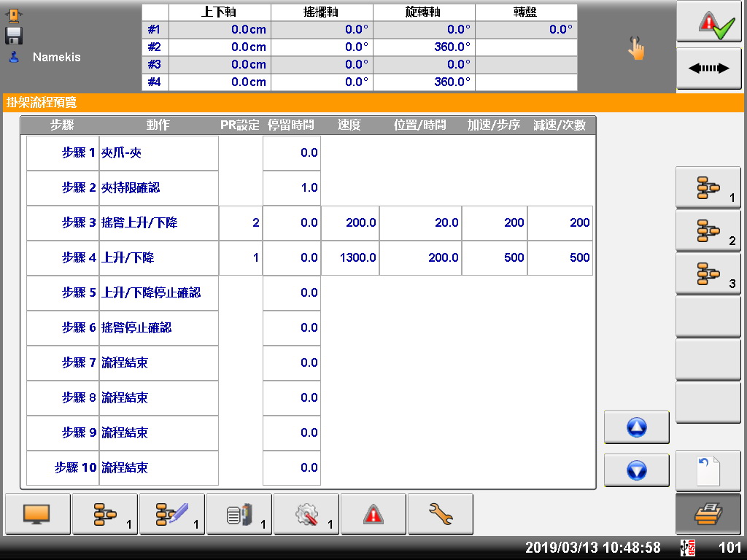Open the alarm confirm check button
Viewport: 747px width, 560px height.
tap(709, 23)
